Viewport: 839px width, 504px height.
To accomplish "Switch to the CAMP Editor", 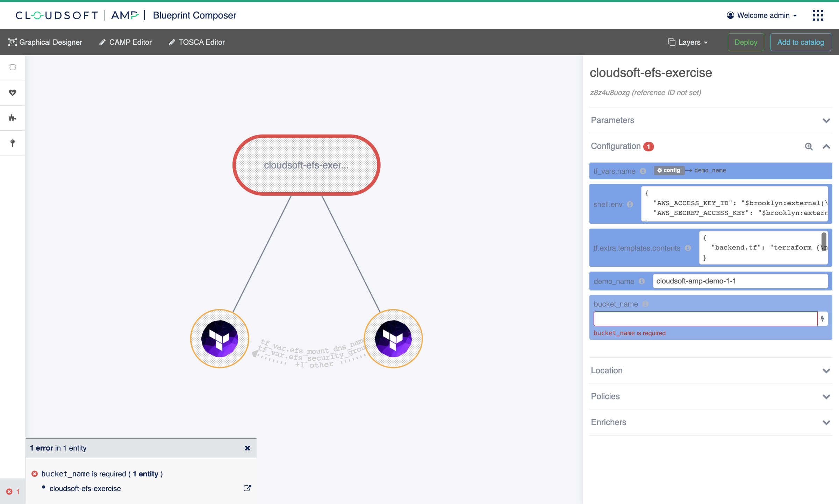I will (x=126, y=42).
